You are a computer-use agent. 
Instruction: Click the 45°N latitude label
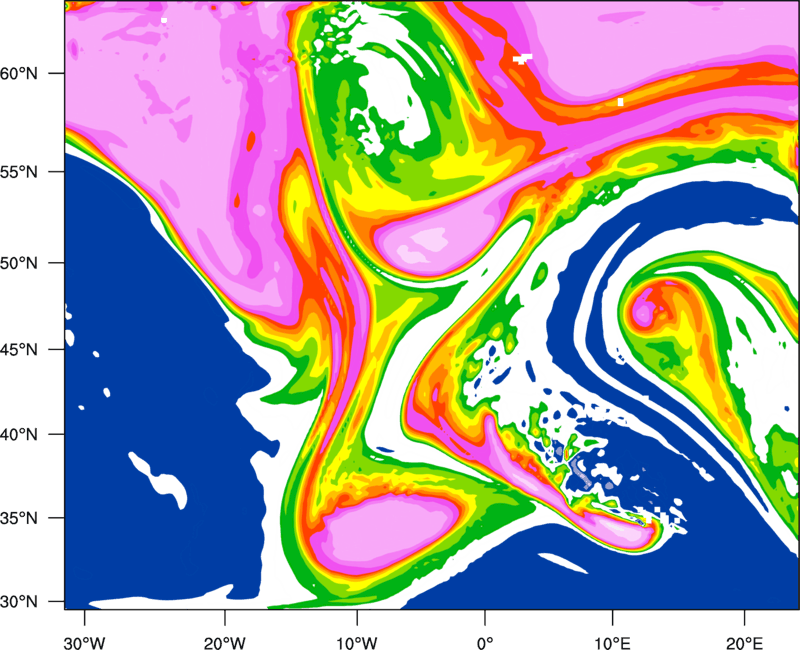(19, 350)
